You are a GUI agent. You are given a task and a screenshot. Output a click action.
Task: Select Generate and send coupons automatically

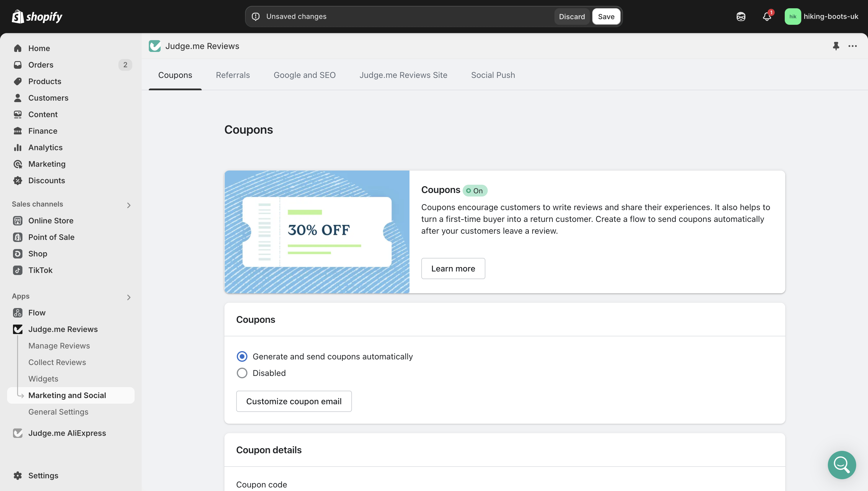[x=242, y=356]
